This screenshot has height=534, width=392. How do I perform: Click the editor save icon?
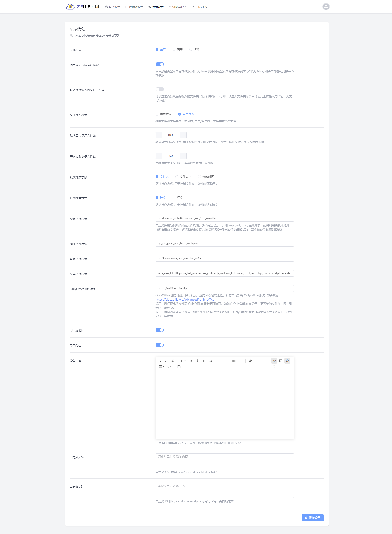(x=179, y=367)
